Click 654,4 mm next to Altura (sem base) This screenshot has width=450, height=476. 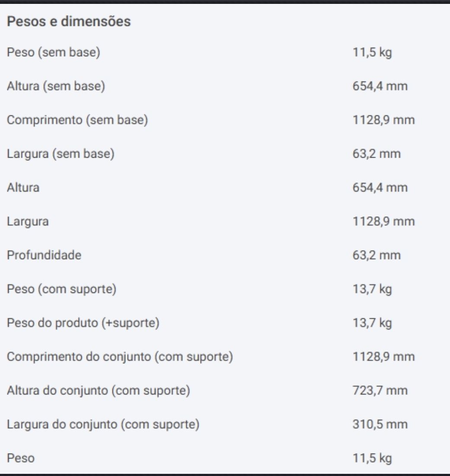pos(380,86)
